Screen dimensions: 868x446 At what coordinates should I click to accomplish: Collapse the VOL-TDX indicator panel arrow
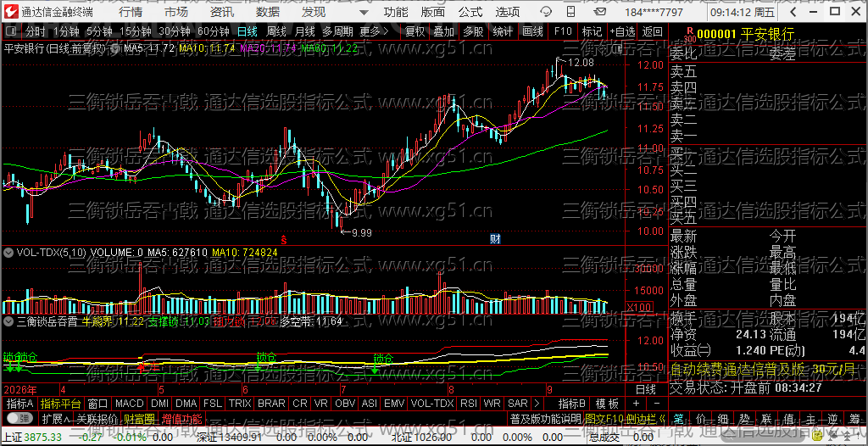pyautogui.click(x=8, y=253)
